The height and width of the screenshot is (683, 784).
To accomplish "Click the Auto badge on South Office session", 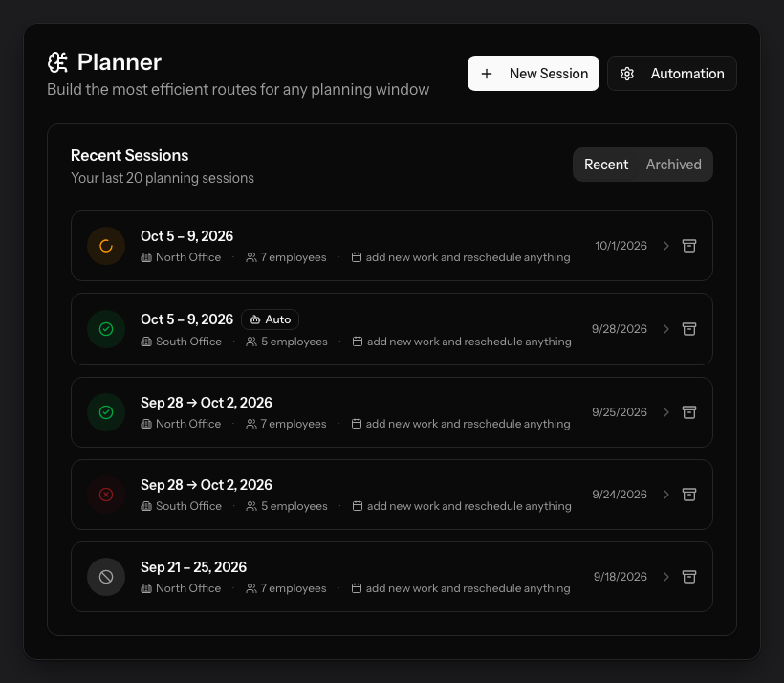I will click(x=270, y=319).
